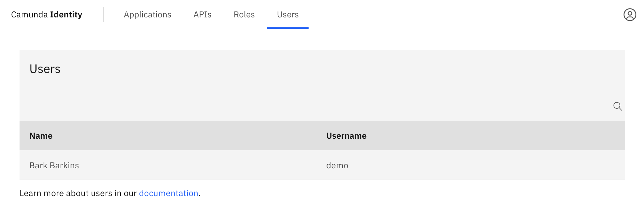The height and width of the screenshot is (201, 644).
Task: Click the Users table title heading
Action: [x=45, y=69]
